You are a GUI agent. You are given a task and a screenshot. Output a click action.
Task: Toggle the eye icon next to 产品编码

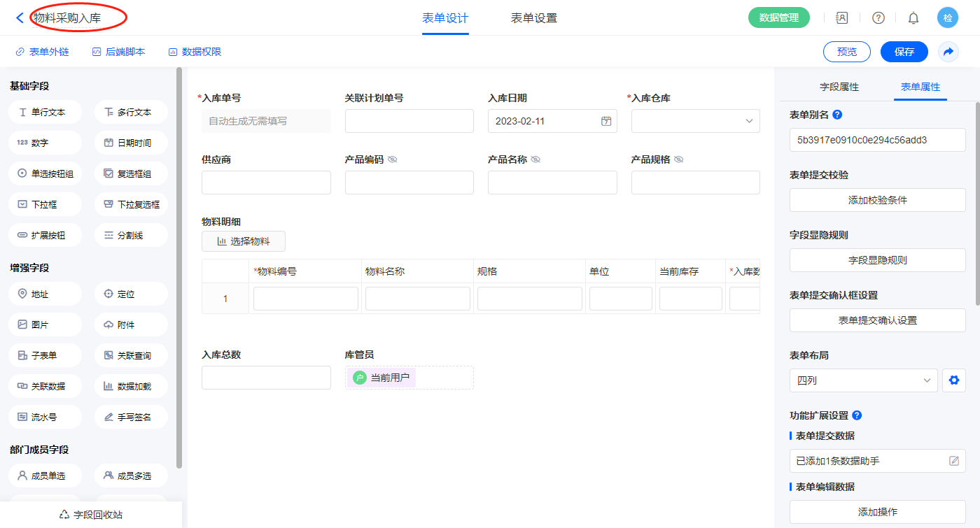393,159
